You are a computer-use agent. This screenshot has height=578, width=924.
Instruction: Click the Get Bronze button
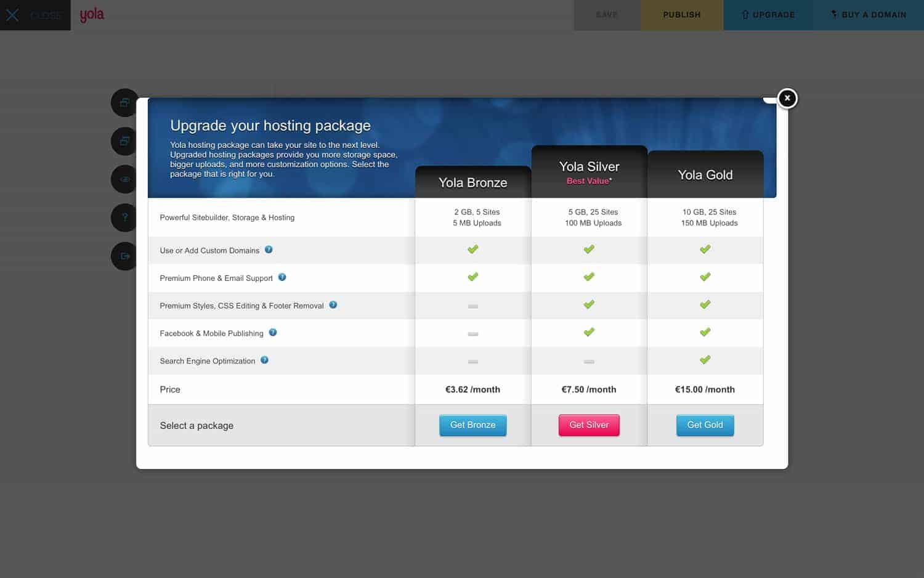tap(472, 425)
